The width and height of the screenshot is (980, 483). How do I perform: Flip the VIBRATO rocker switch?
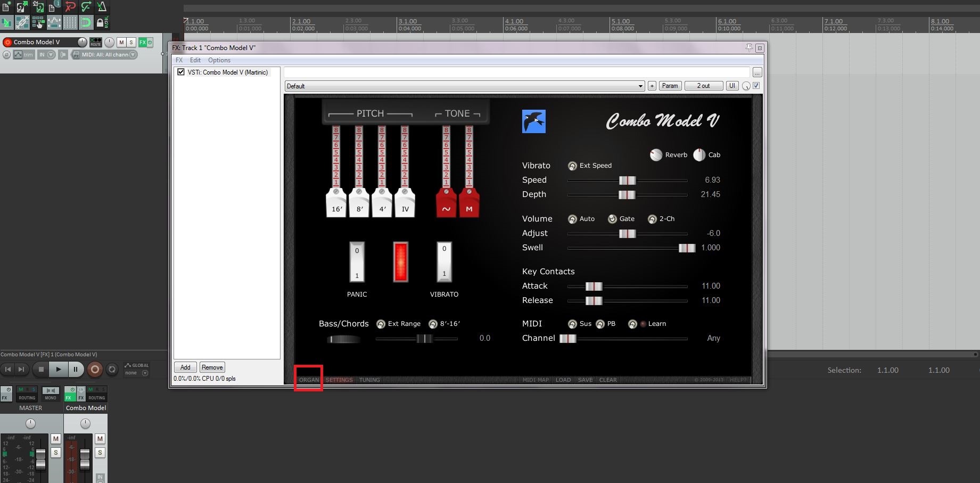(x=444, y=261)
